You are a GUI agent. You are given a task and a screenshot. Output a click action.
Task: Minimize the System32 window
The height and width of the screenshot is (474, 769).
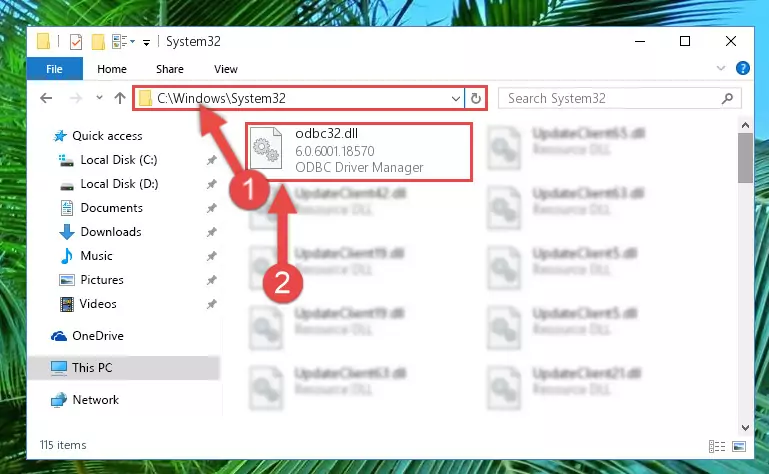640,42
